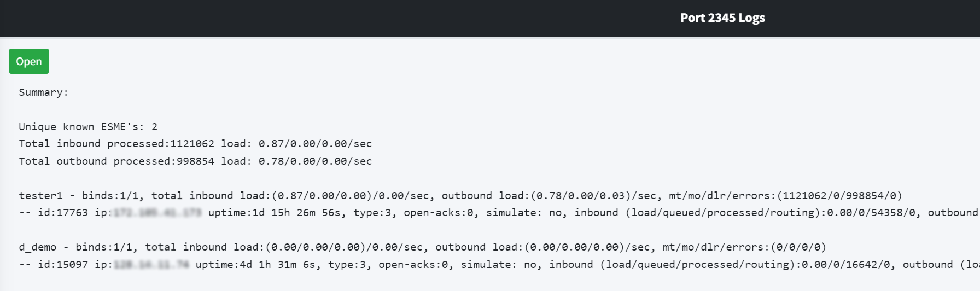Screen dimensions: 980x291
Task: Click the d_demo ESME name
Action: pyautogui.click(x=38, y=247)
